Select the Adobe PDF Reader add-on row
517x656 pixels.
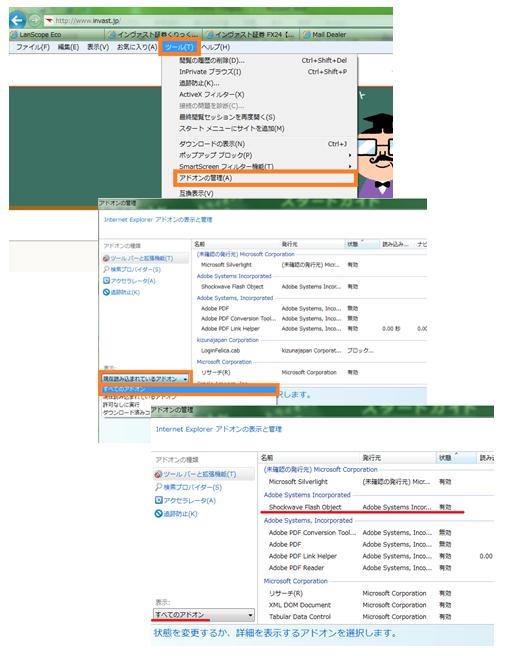coord(376,568)
